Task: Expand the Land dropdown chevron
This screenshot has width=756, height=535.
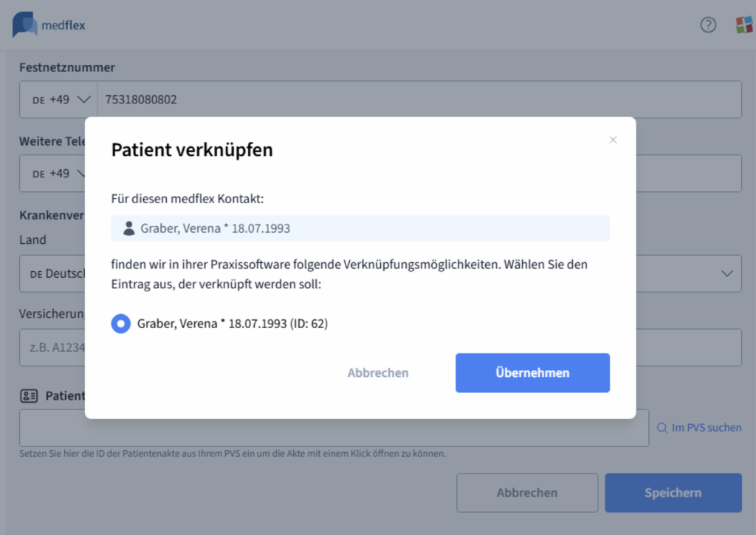Action: click(x=726, y=273)
